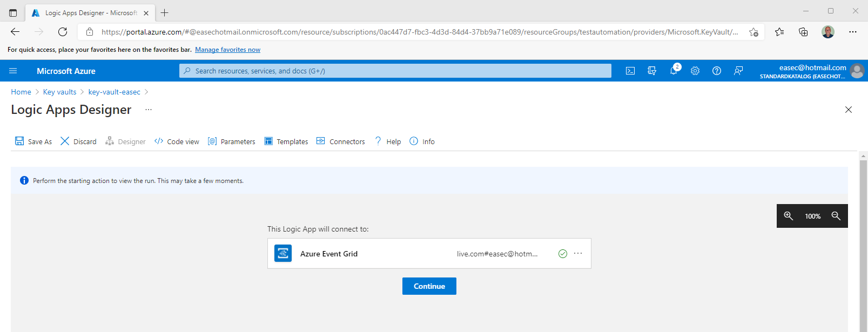The width and height of the screenshot is (868, 332).
Task: Open Azure Cloud Shell icon
Action: coord(630,71)
